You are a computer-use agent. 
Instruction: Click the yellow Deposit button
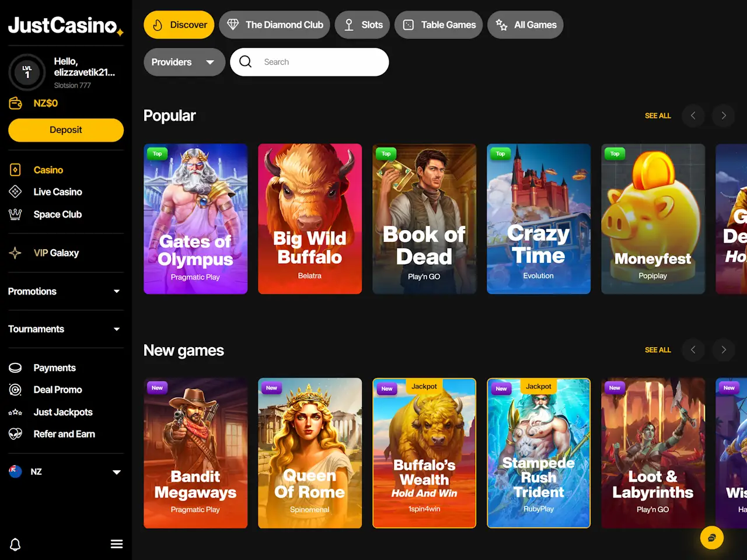coord(66,130)
